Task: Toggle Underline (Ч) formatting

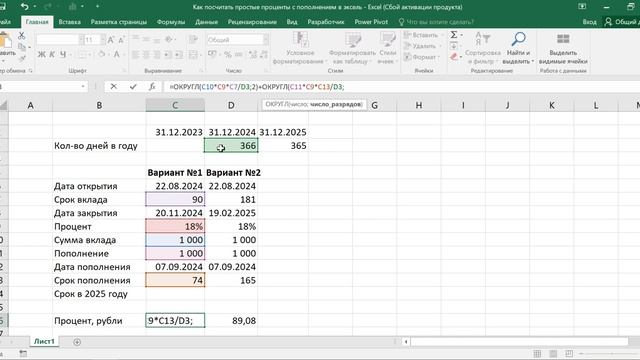Action: click(63, 54)
